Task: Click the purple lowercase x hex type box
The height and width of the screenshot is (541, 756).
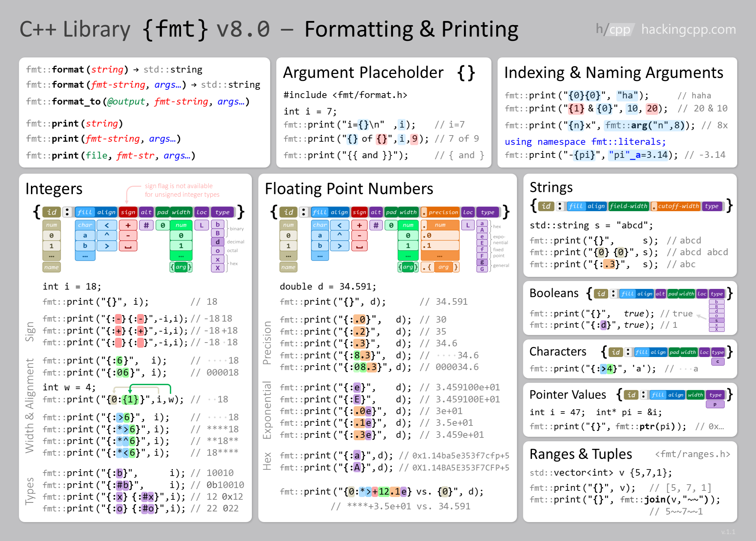Action: tap(218, 259)
